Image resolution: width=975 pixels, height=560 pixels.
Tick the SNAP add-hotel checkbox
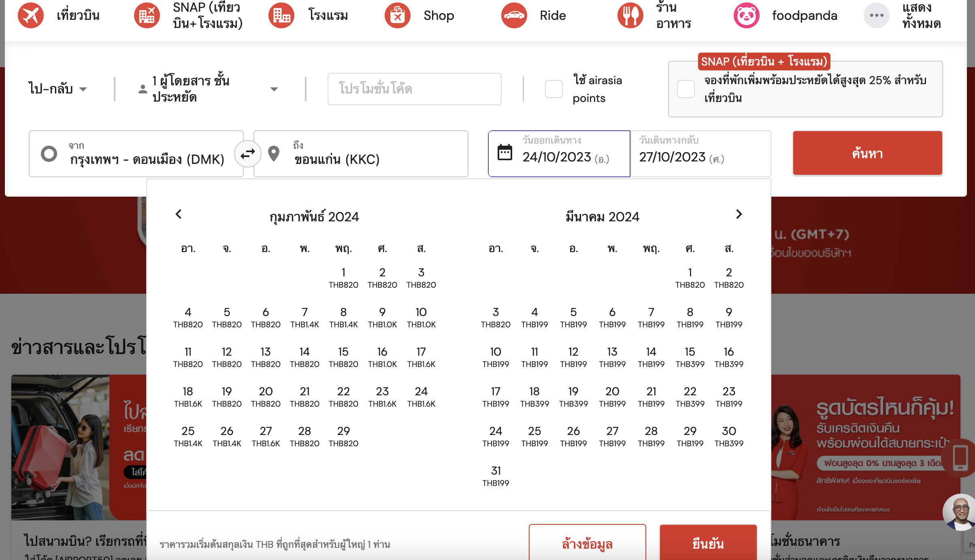click(686, 89)
